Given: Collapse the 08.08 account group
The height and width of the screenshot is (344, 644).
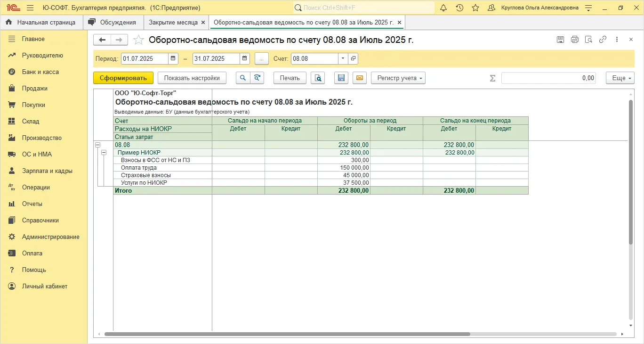Looking at the screenshot, I should tap(98, 145).
